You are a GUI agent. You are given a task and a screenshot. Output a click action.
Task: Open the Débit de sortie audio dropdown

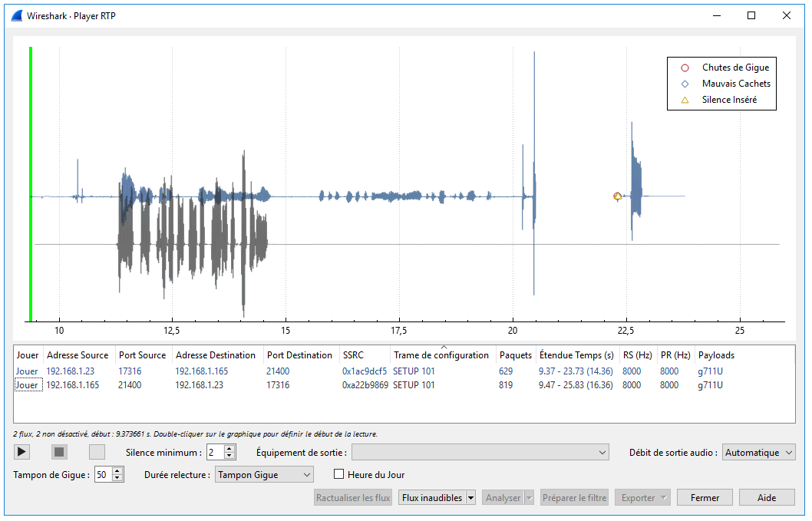pyautogui.click(x=758, y=453)
